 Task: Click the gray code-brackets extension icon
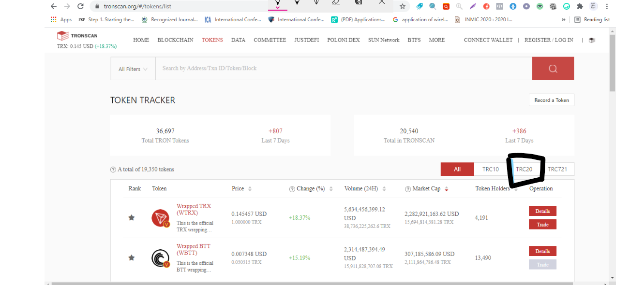500,7
